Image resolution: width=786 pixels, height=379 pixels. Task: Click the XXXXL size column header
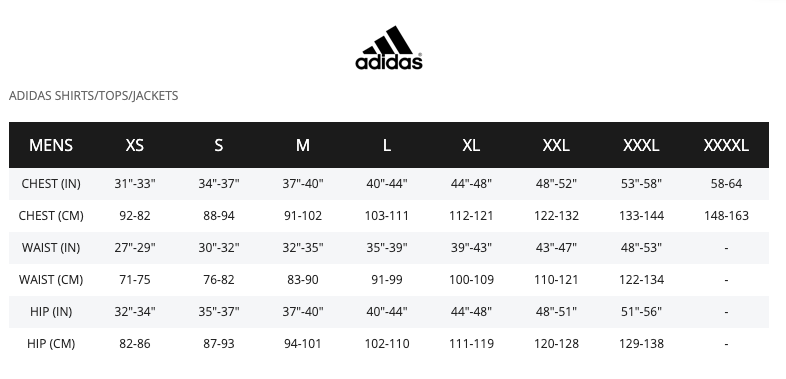pyautogui.click(x=726, y=145)
